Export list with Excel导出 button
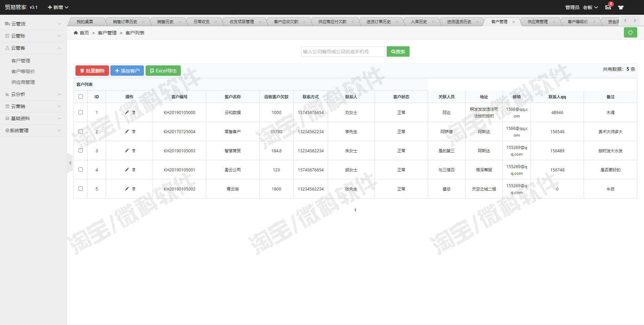This screenshot has width=644, height=325. click(x=163, y=71)
